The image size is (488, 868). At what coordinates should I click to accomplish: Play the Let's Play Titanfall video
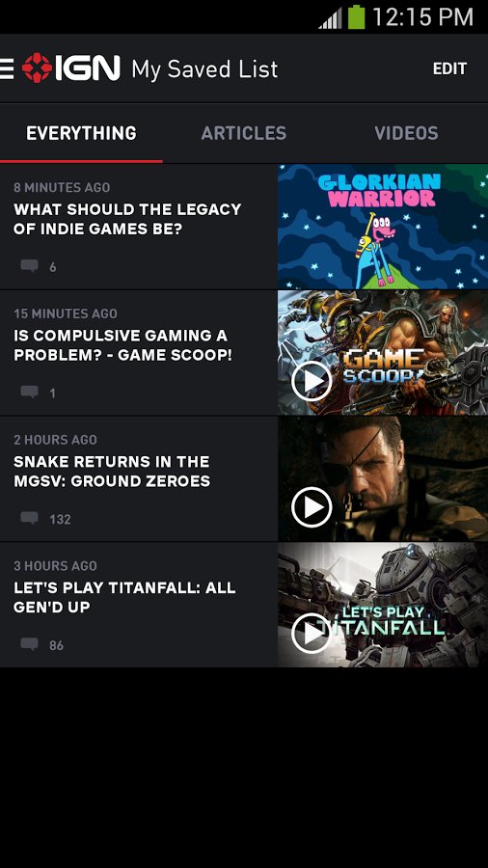tap(312, 634)
